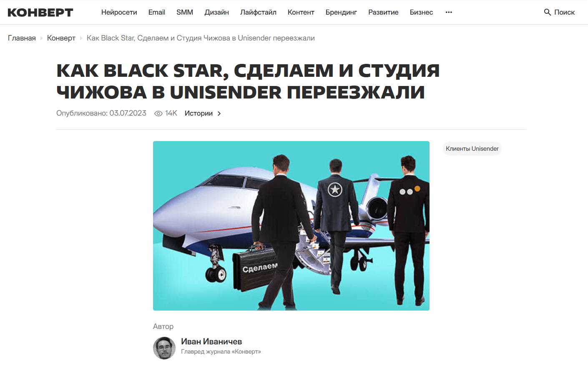Click Главная breadcrumb link

point(22,38)
